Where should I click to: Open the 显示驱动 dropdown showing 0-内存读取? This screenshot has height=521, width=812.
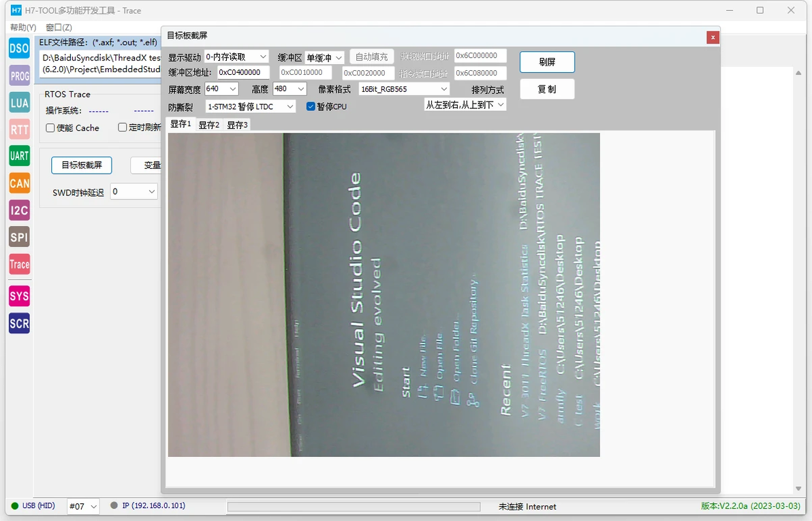pyautogui.click(x=236, y=57)
